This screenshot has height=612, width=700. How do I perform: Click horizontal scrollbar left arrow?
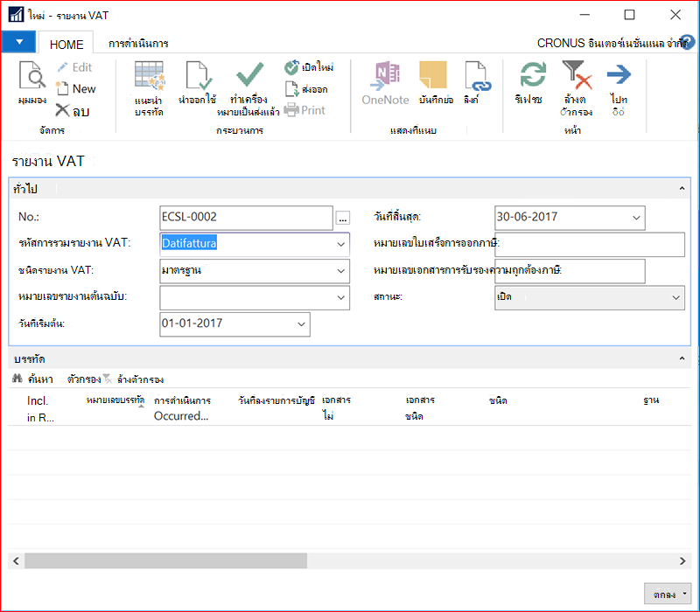(x=16, y=560)
